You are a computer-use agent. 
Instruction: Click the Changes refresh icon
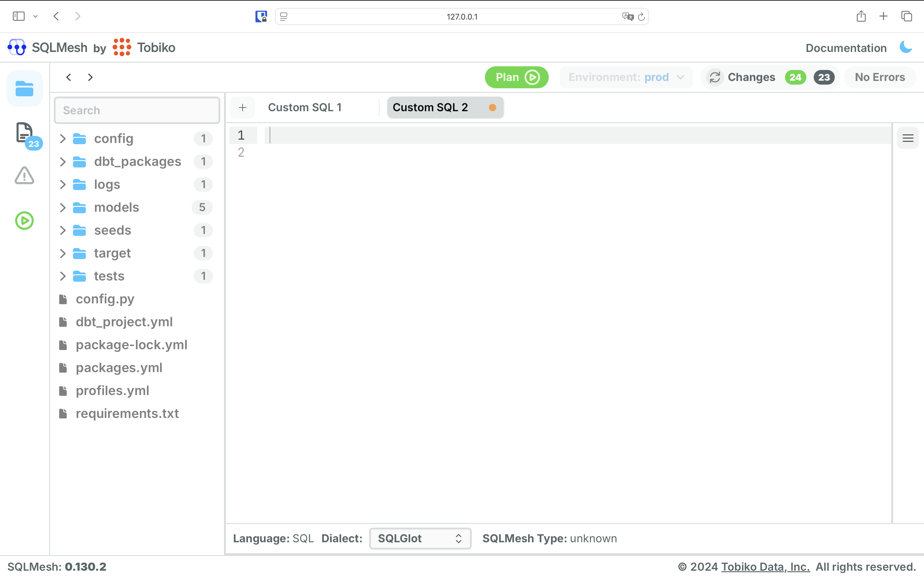tap(715, 77)
